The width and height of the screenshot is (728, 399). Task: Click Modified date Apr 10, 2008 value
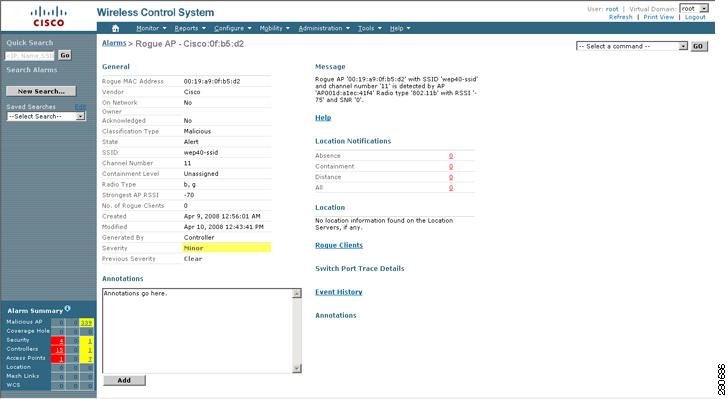(224, 227)
